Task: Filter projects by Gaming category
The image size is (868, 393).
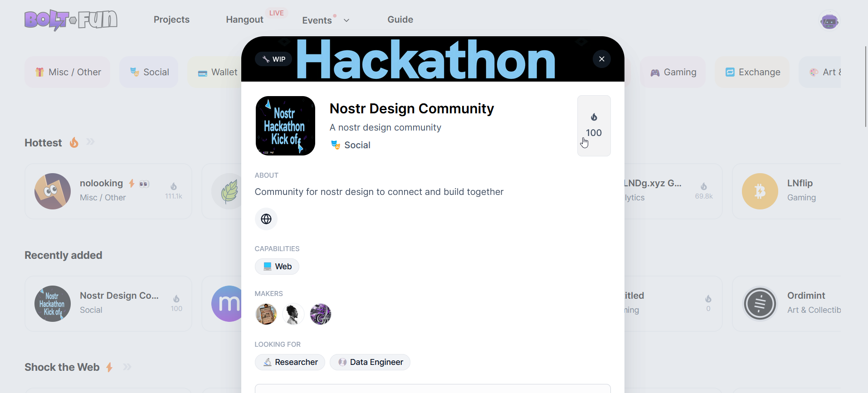Action: coord(673,72)
